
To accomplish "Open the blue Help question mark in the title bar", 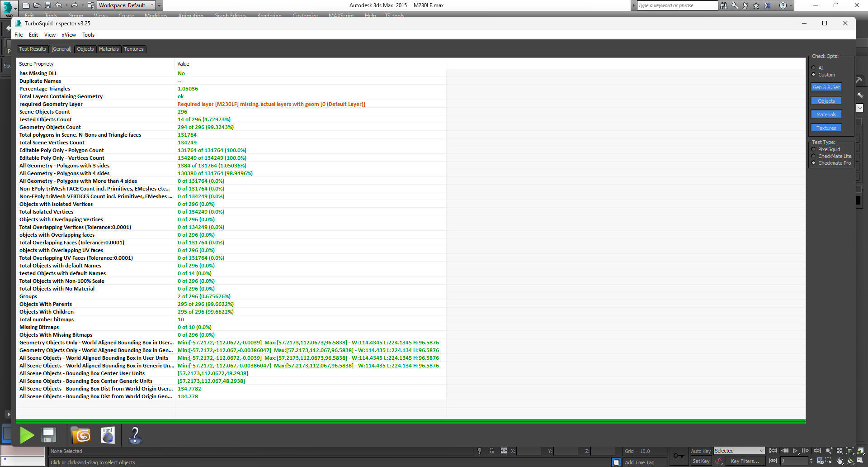I will pos(783,5).
